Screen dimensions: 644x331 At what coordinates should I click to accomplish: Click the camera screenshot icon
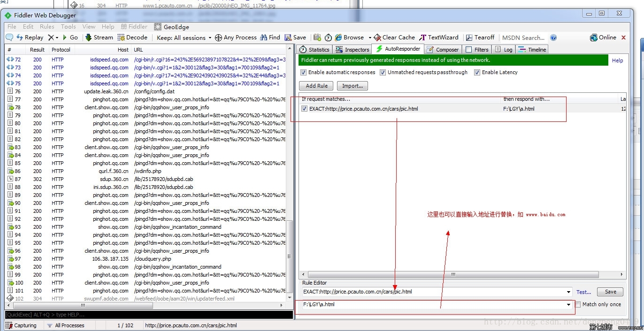point(317,38)
